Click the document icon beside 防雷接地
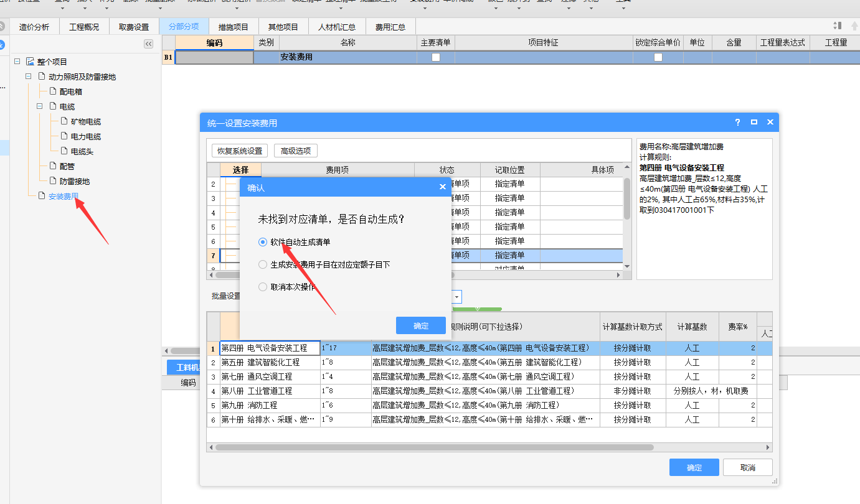Screen dimensions: 860x504 (x=53, y=181)
